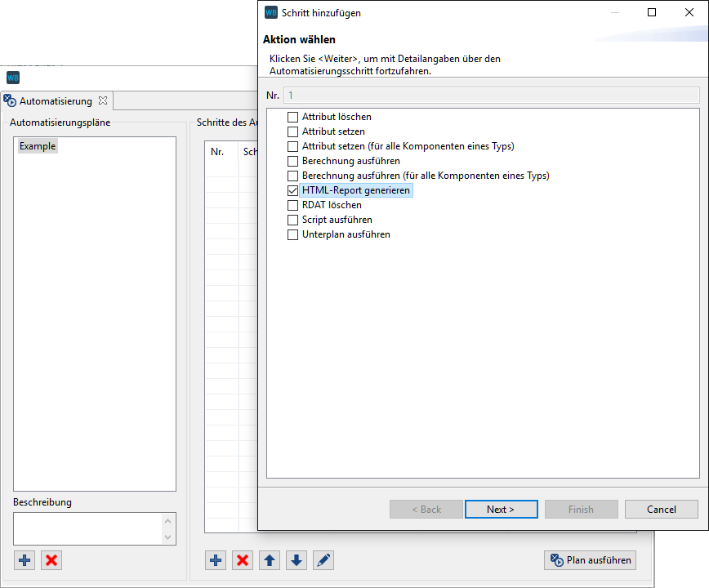
Task: Move step down with down arrow icon
Action: click(x=297, y=560)
